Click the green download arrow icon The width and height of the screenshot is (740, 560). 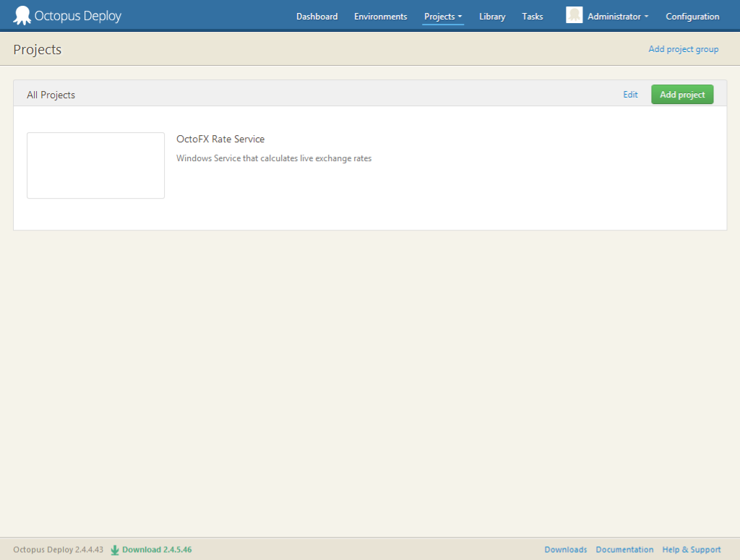point(115,550)
